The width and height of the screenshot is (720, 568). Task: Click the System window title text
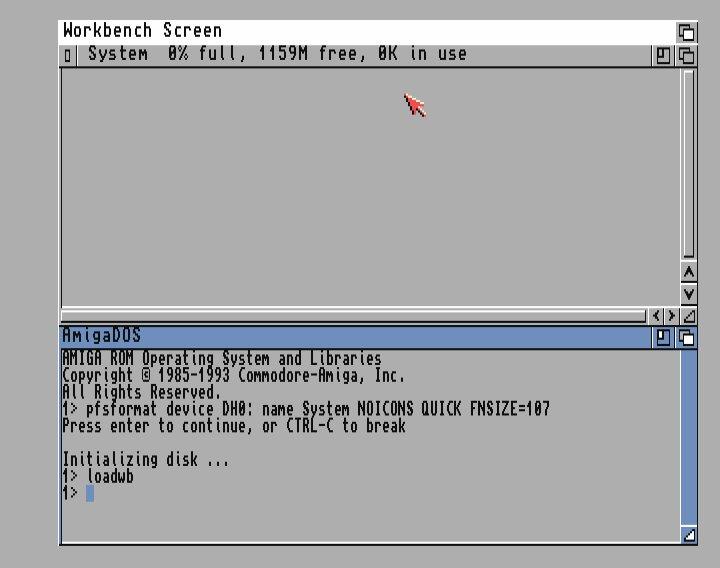[277, 54]
